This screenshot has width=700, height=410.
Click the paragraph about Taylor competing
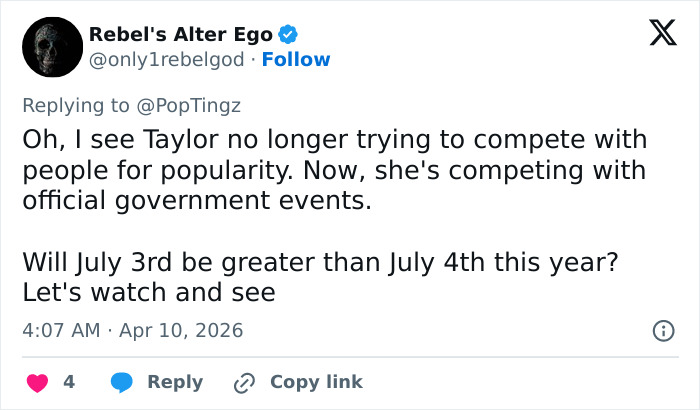334,170
